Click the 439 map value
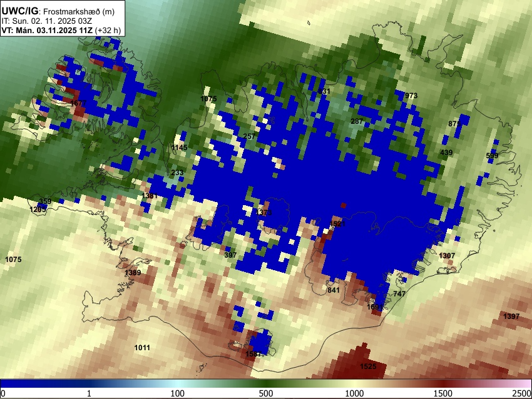The width and height of the screenshot is (532, 399). [446, 153]
